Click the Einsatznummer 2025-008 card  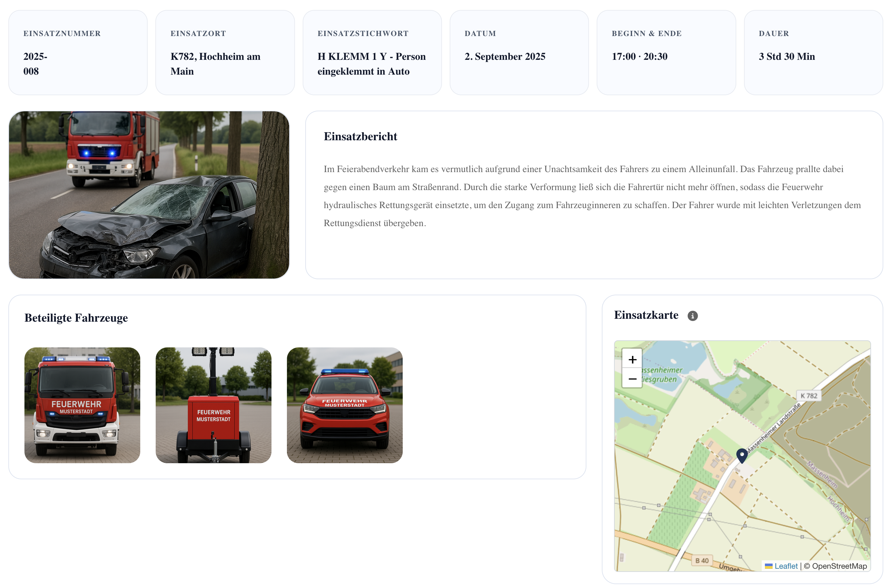(x=78, y=52)
